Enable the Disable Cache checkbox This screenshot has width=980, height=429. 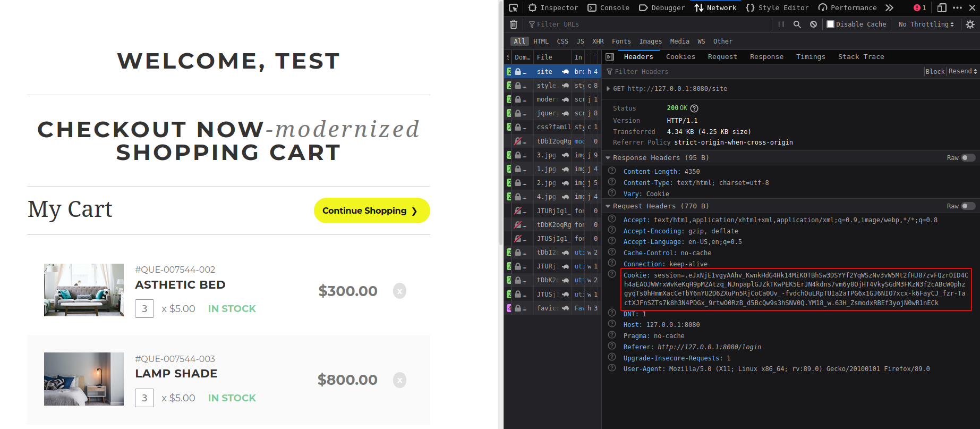coord(831,24)
